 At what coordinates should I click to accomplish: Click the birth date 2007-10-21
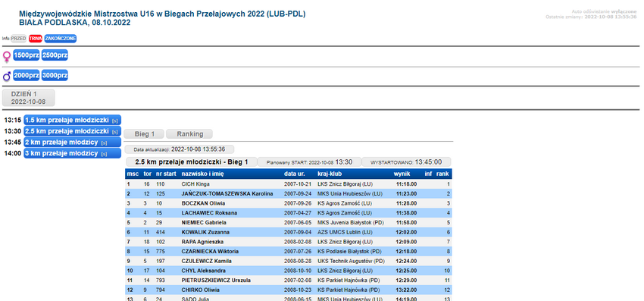pyautogui.click(x=297, y=184)
